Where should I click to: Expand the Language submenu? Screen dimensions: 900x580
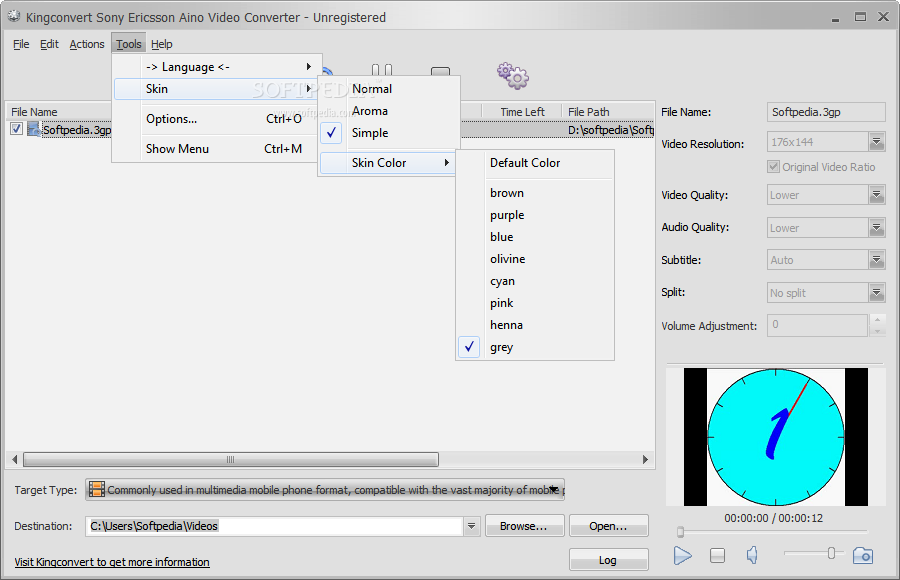click(217, 67)
